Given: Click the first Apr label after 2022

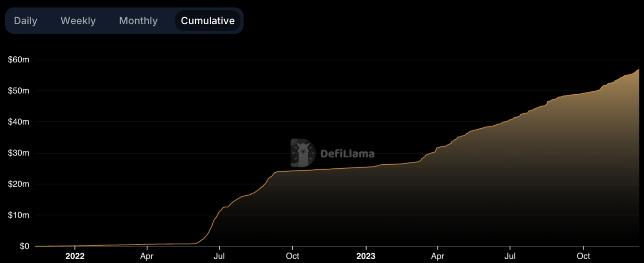Looking at the screenshot, I should (x=147, y=256).
